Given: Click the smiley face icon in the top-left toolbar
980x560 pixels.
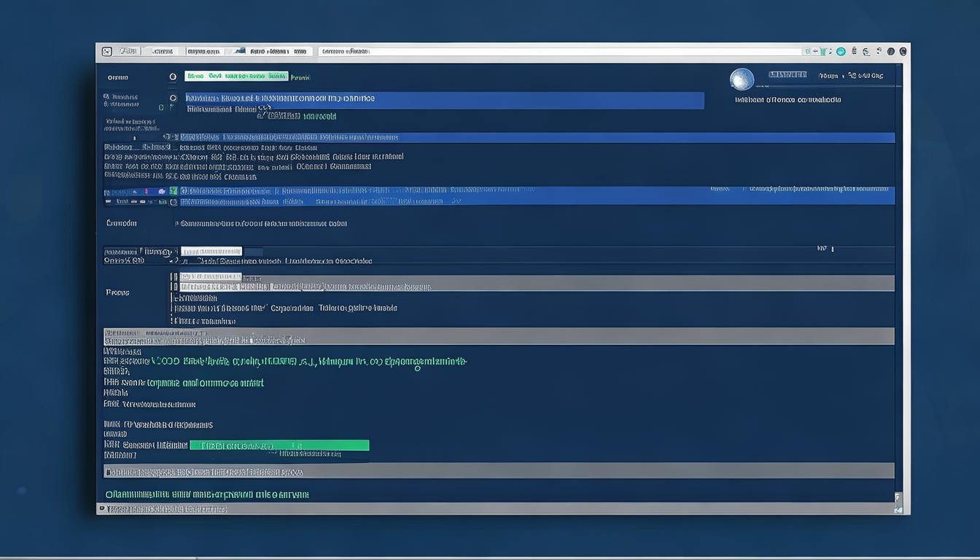Looking at the screenshot, I should click(x=106, y=52).
